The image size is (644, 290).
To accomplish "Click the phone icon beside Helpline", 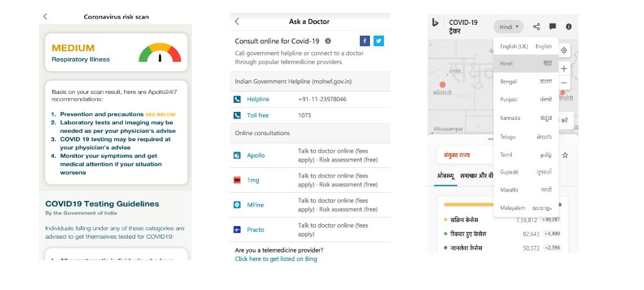I will point(237,99).
